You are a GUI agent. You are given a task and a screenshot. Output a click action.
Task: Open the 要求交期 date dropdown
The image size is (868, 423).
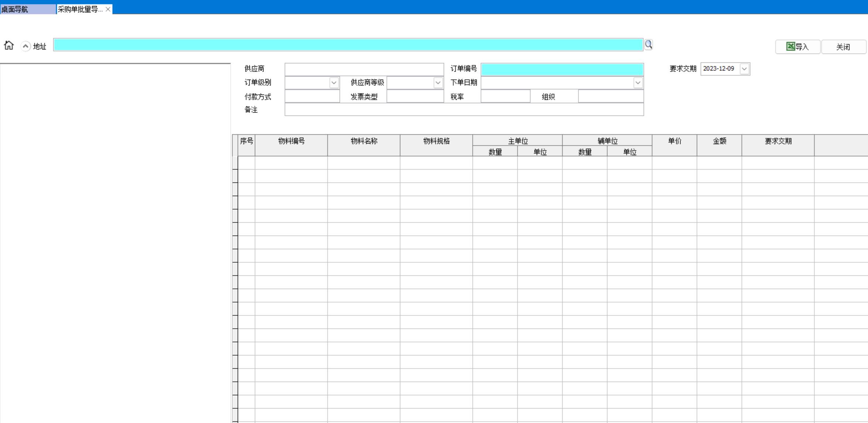744,69
